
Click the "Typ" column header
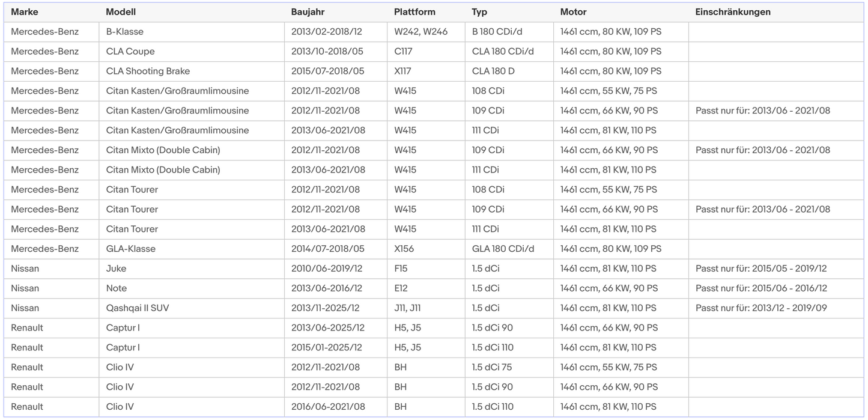(x=479, y=12)
